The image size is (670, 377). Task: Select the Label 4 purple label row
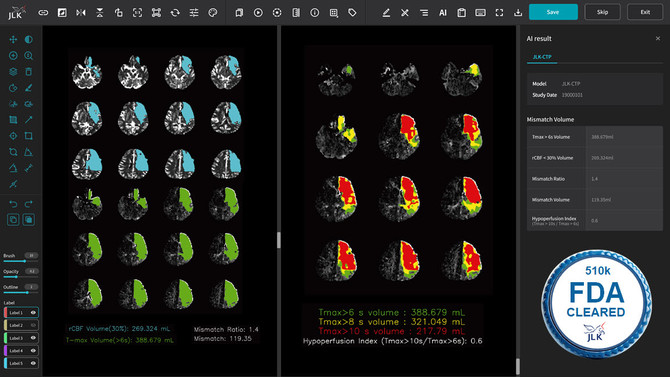pos(21,350)
